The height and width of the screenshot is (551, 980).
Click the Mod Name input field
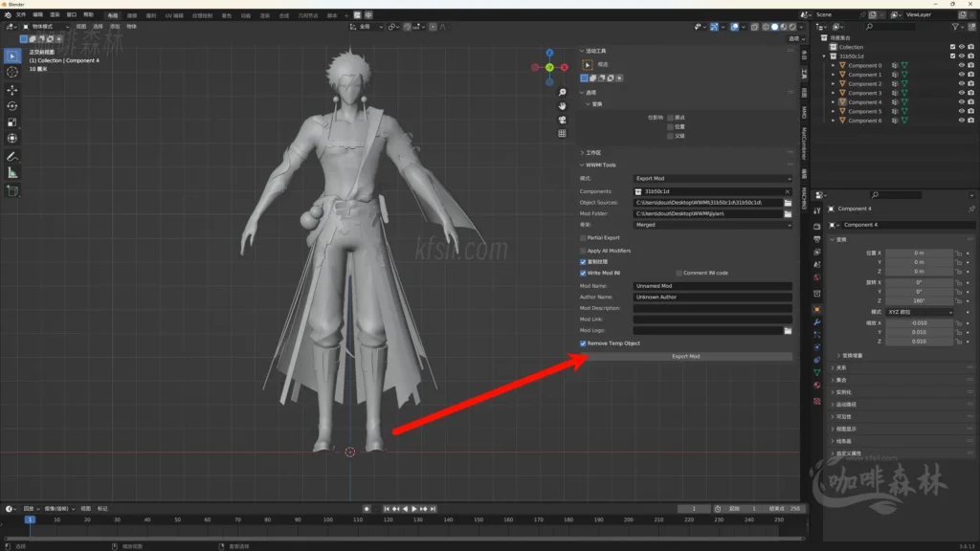point(712,286)
